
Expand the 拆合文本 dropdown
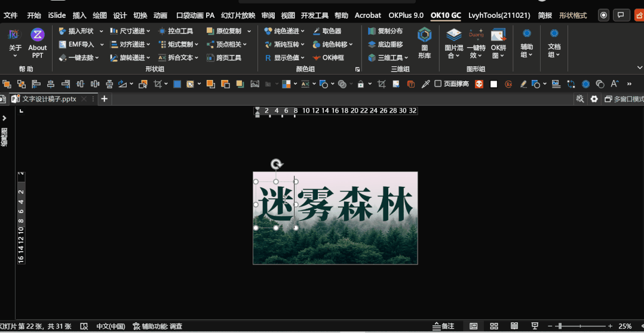(197, 58)
